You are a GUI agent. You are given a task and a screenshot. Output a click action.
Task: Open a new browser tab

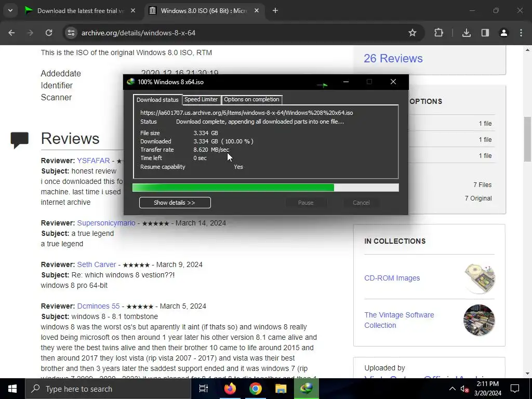pyautogui.click(x=275, y=11)
